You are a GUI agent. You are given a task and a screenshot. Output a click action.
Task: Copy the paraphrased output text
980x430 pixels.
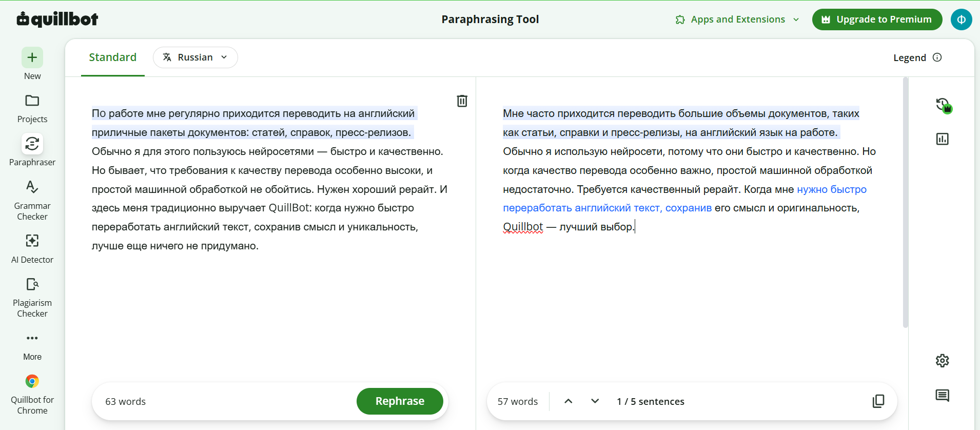pos(878,401)
